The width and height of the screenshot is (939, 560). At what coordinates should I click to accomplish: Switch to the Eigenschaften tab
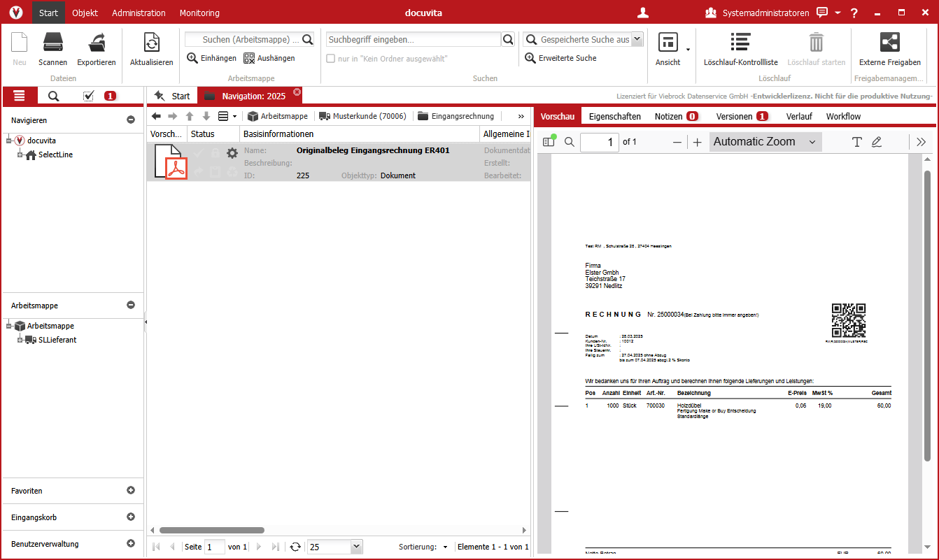point(614,116)
